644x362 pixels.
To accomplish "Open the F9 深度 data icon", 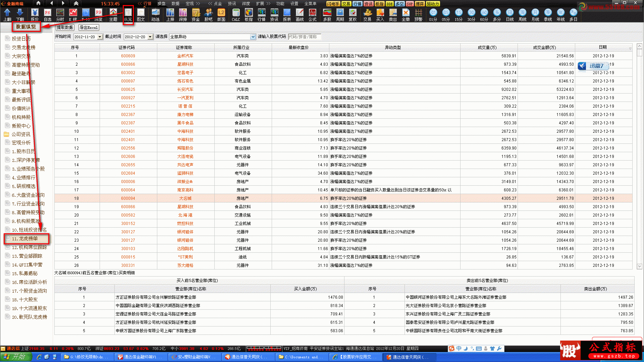I will [x=98, y=15].
